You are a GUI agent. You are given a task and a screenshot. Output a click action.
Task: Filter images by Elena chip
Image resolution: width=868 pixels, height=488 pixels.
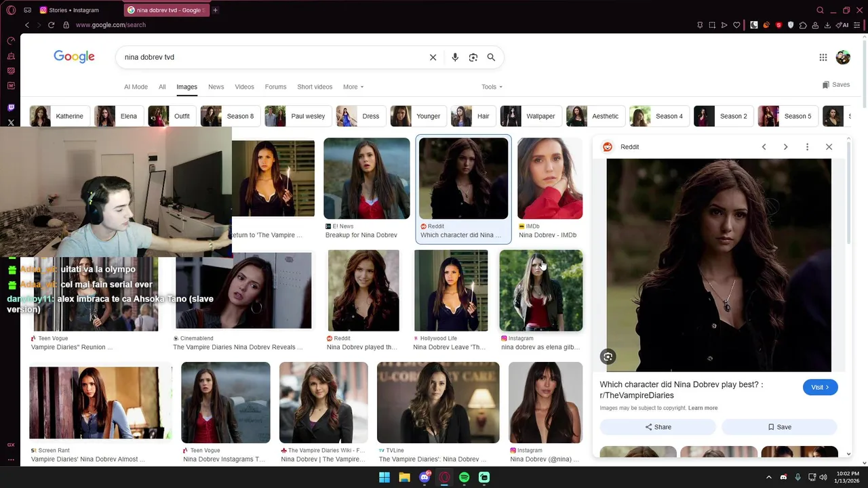(x=118, y=116)
